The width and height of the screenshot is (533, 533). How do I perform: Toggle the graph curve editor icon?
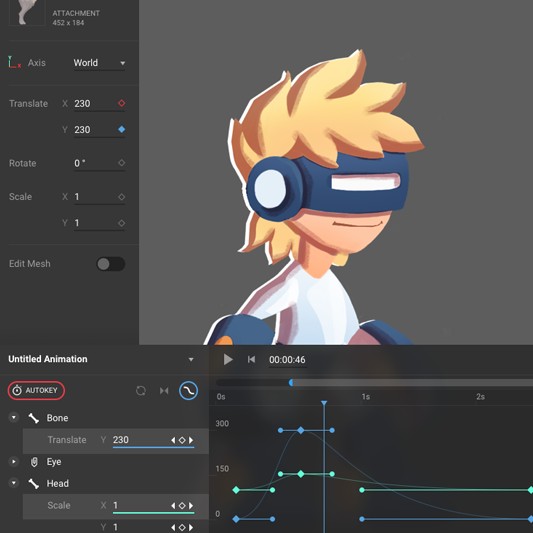pos(188,390)
